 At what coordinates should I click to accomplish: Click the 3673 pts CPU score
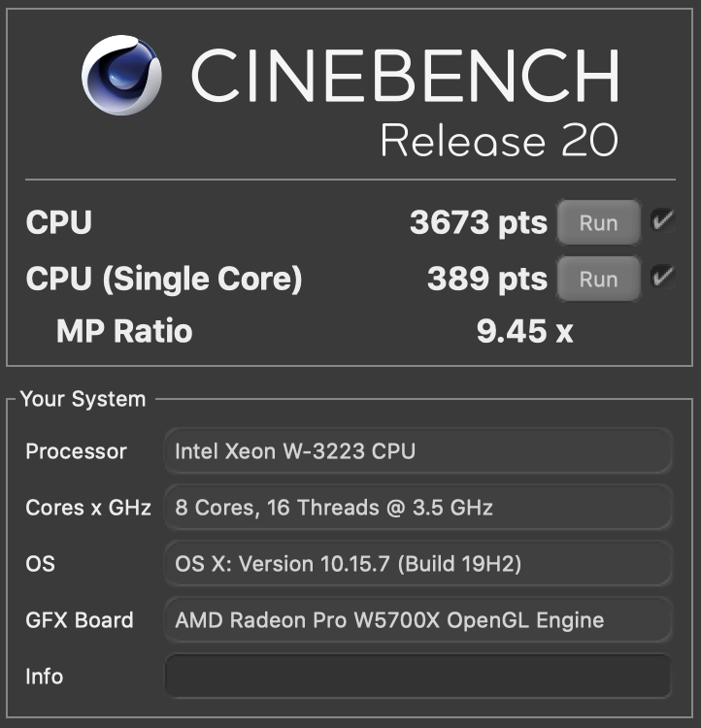tap(479, 222)
